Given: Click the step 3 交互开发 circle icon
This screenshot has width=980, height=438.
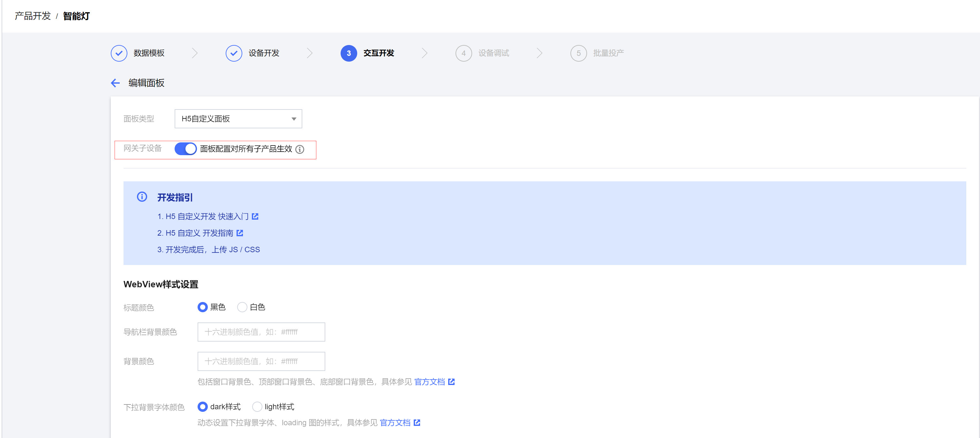Looking at the screenshot, I should [x=349, y=53].
